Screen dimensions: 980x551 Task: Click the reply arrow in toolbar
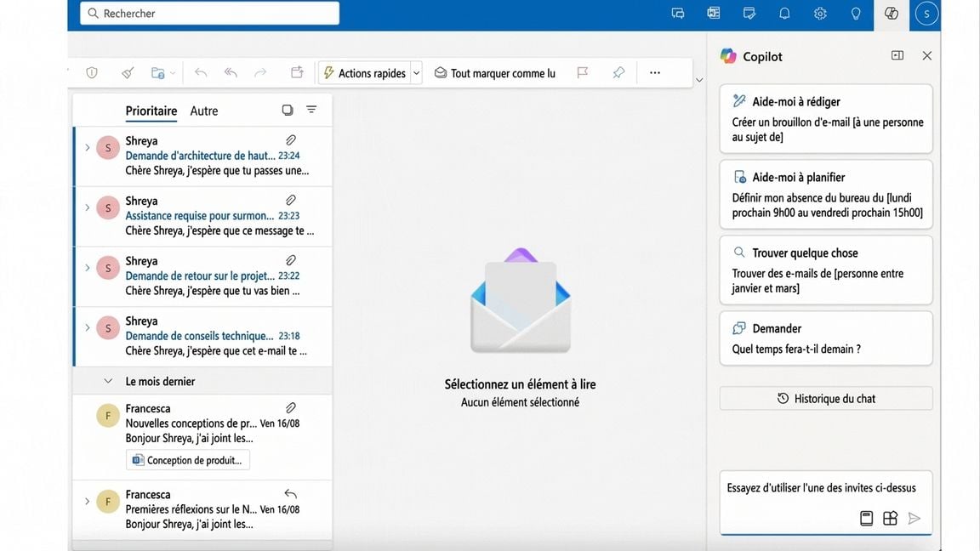coord(201,73)
